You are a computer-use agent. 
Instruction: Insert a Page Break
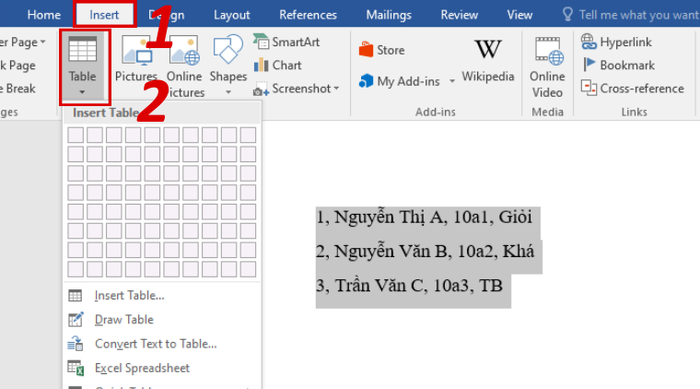tap(18, 88)
